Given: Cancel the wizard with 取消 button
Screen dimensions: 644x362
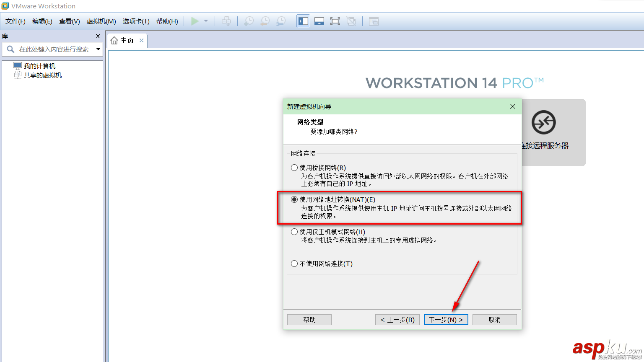Looking at the screenshot, I should pyautogui.click(x=495, y=320).
